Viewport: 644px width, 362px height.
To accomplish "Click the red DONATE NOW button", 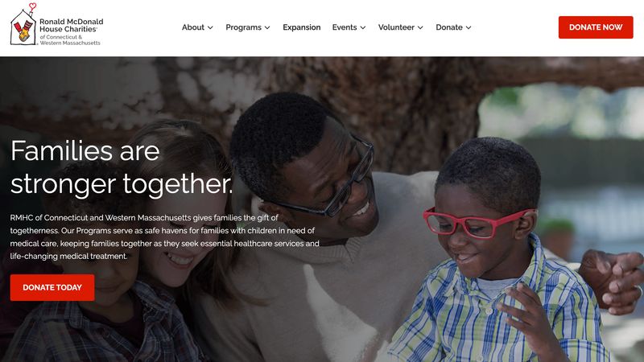I will point(596,27).
